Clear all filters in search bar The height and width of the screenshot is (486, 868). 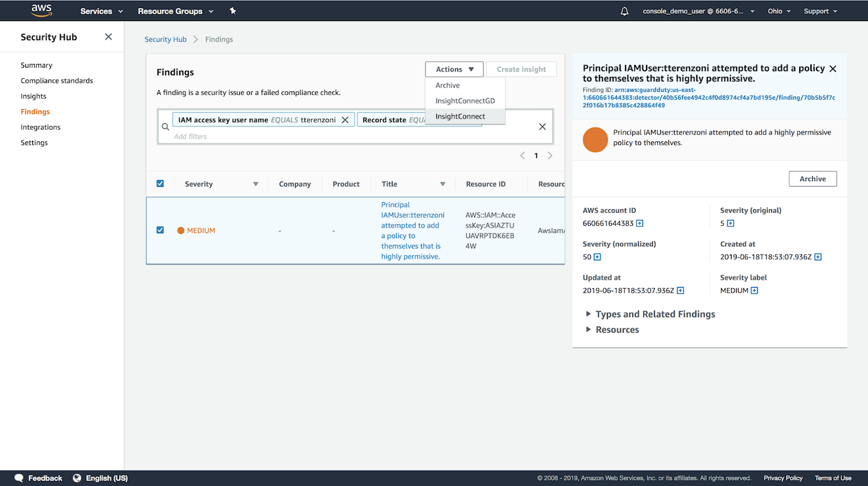coord(542,126)
